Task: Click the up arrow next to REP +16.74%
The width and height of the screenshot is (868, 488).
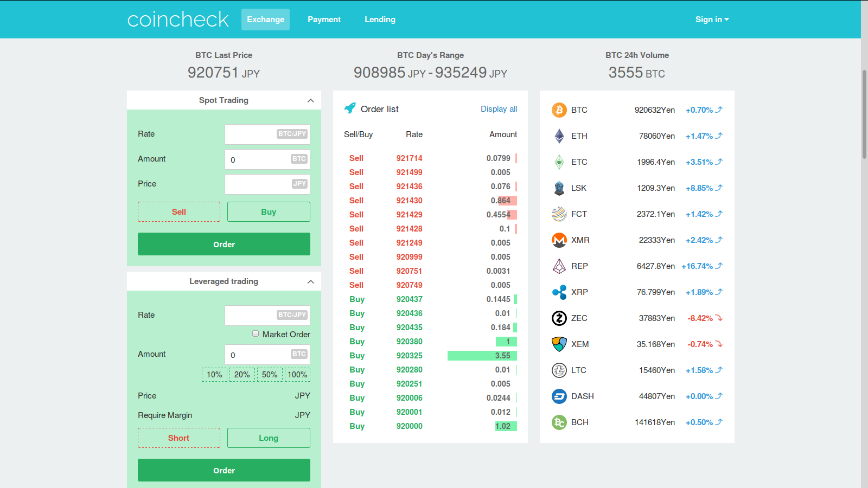Action: tap(719, 266)
